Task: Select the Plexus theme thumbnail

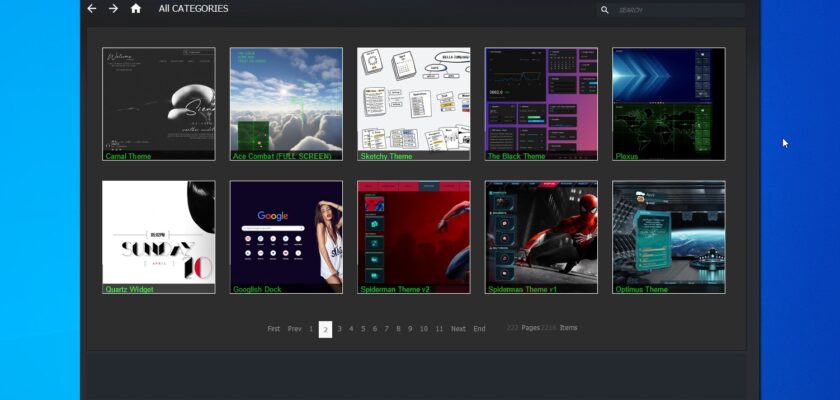Action: 668,103
